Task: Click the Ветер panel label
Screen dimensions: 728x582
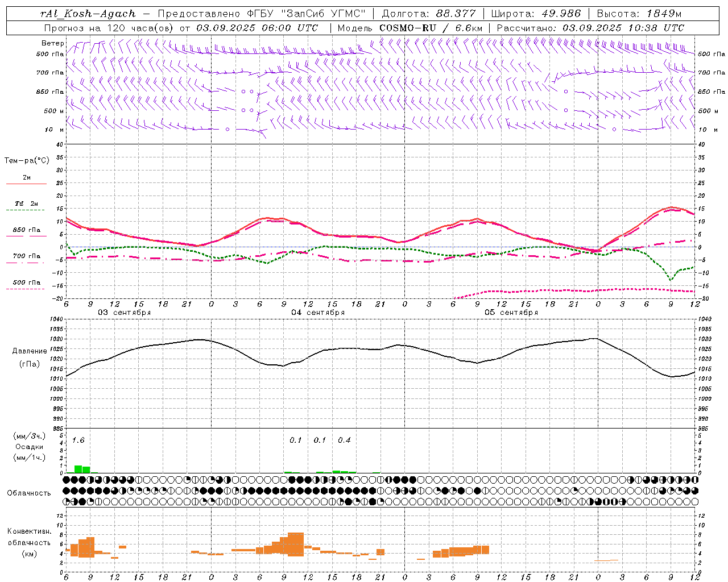Action: 52,43
